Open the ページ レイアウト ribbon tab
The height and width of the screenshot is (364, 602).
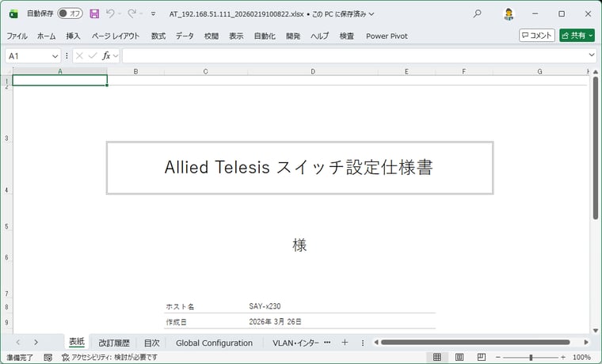[115, 36]
